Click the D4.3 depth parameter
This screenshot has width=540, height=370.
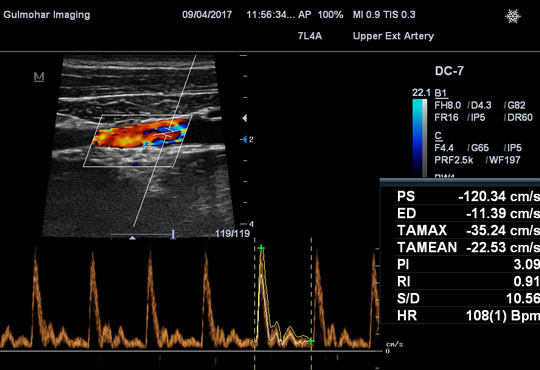(481, 105)
